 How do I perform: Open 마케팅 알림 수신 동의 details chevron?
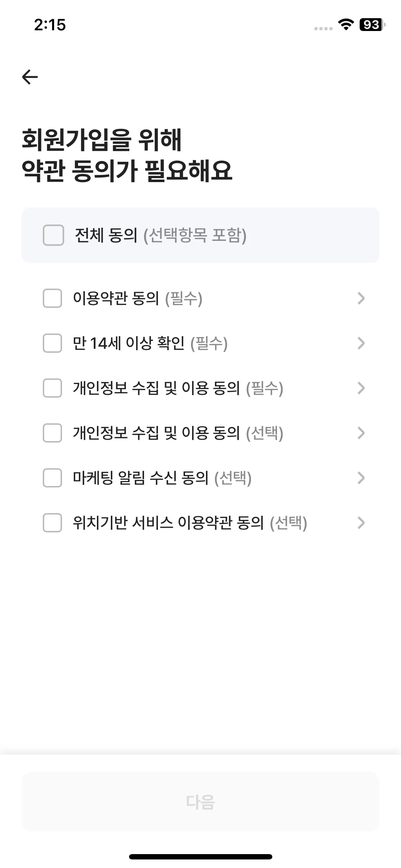point(361,478)
